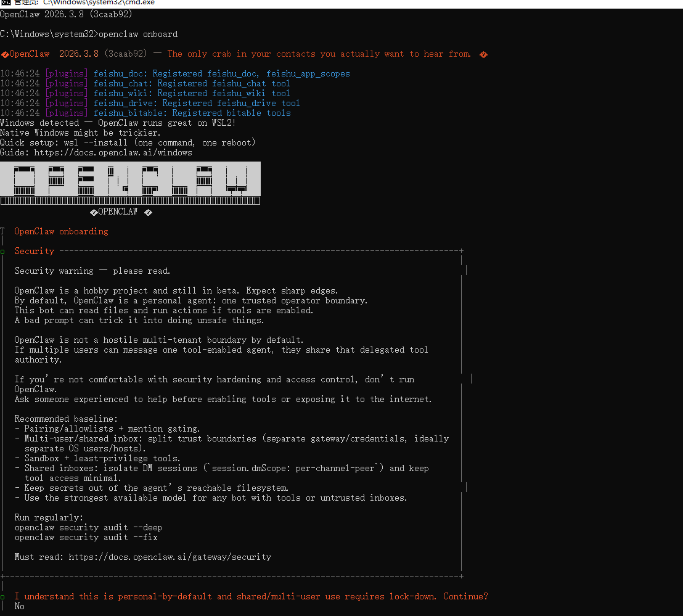Click the 'Keep secrets out of the agent' line
This screenshot has height=616, width=683.
151,488
